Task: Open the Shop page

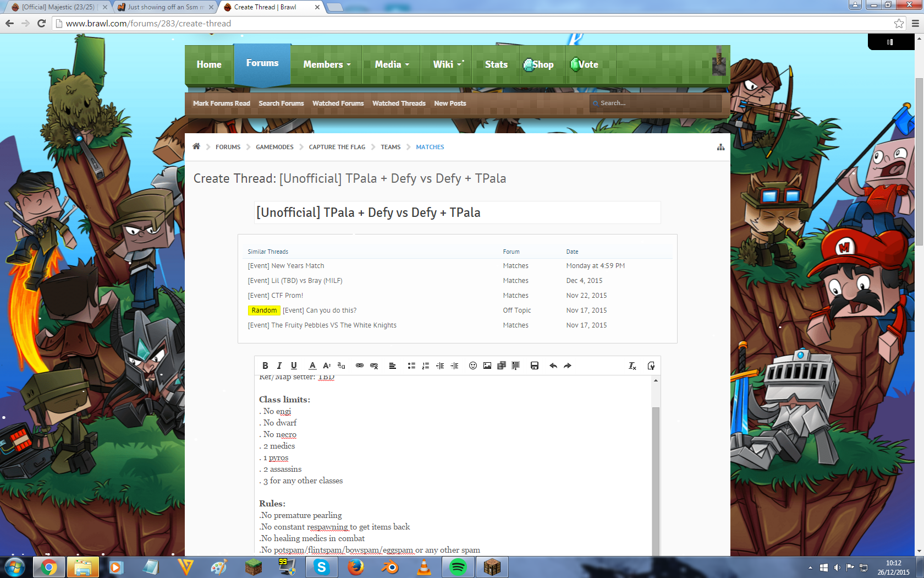Action: click(539, 64)
